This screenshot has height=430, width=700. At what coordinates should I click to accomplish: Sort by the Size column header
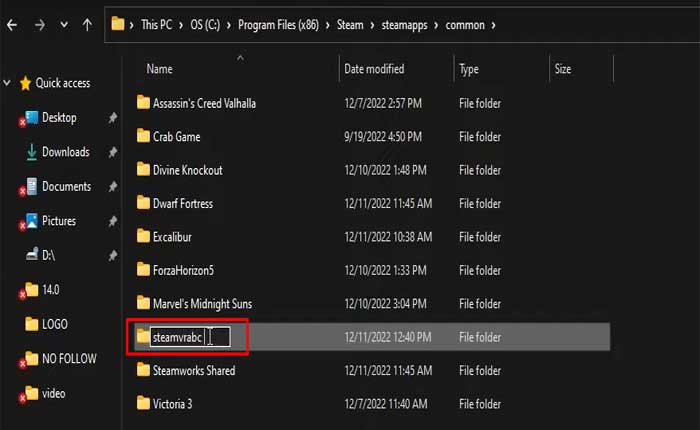click(x=562, y=69)
